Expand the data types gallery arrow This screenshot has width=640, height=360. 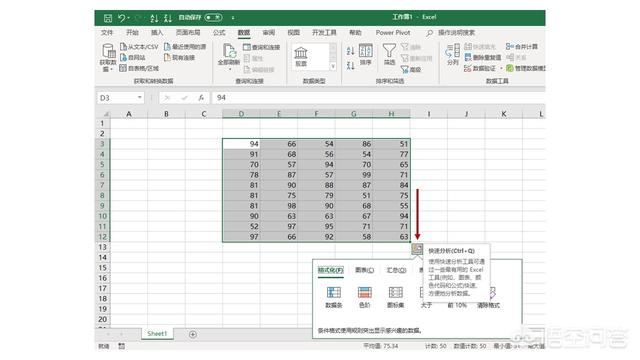point(333,66)
